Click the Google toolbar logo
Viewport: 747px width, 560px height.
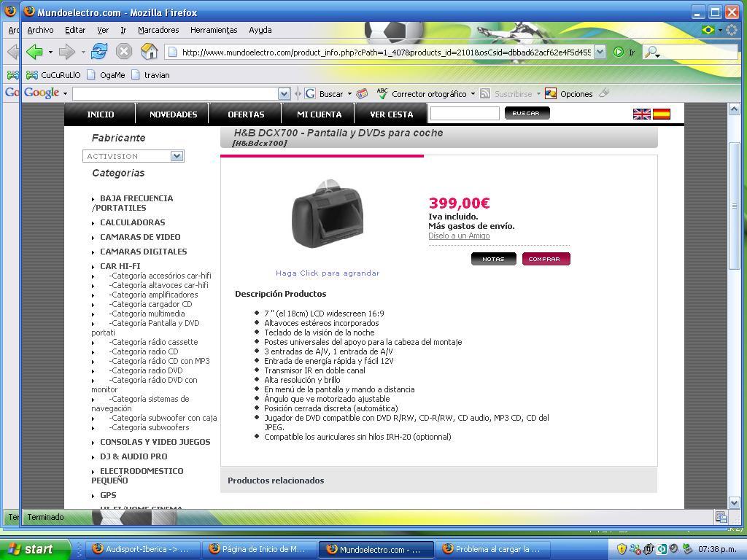tap(42, 93)
